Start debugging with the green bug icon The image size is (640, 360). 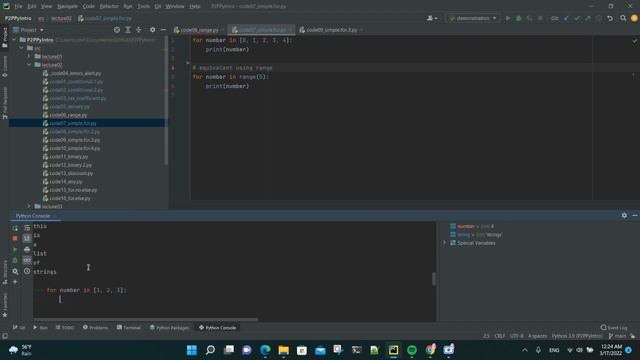[519, 18]
